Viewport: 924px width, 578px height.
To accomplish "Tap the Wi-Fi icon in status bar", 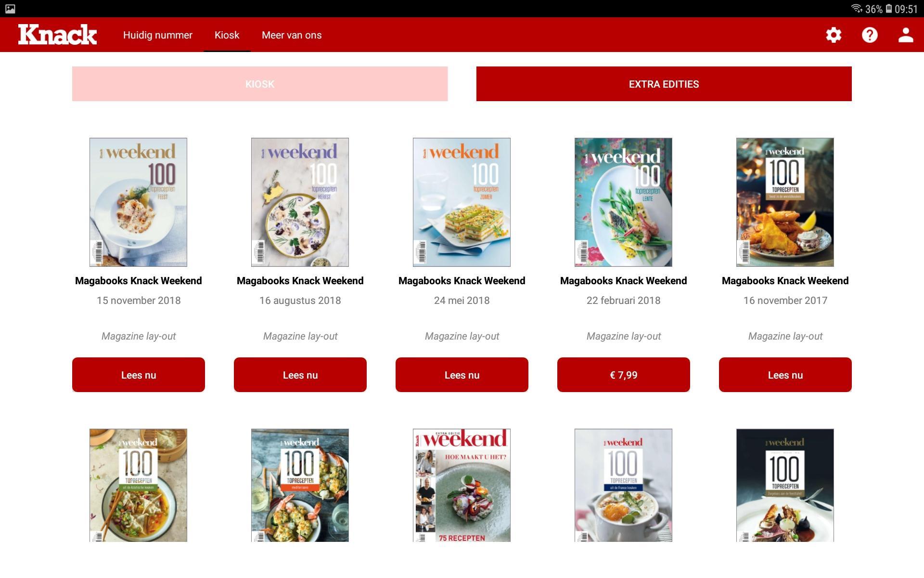I will click(857, 9).
